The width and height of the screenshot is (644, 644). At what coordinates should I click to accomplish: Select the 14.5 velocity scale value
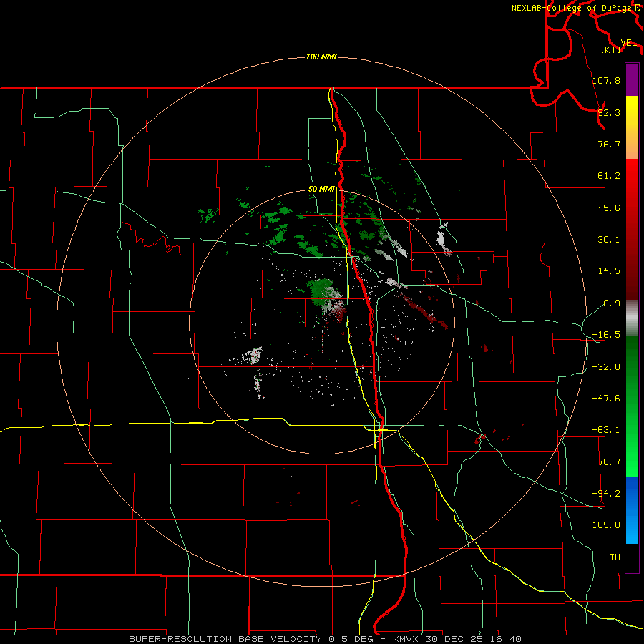coord(609,270)
